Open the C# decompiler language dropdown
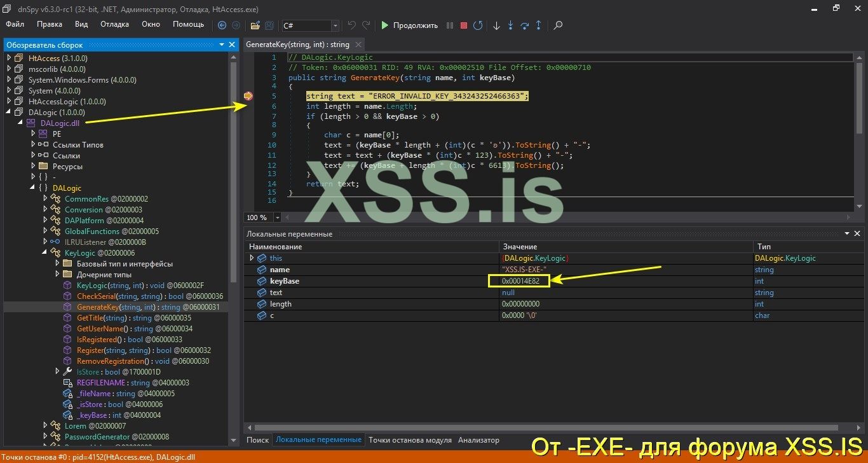Viewport: 868px width, 463px height. 336,25
